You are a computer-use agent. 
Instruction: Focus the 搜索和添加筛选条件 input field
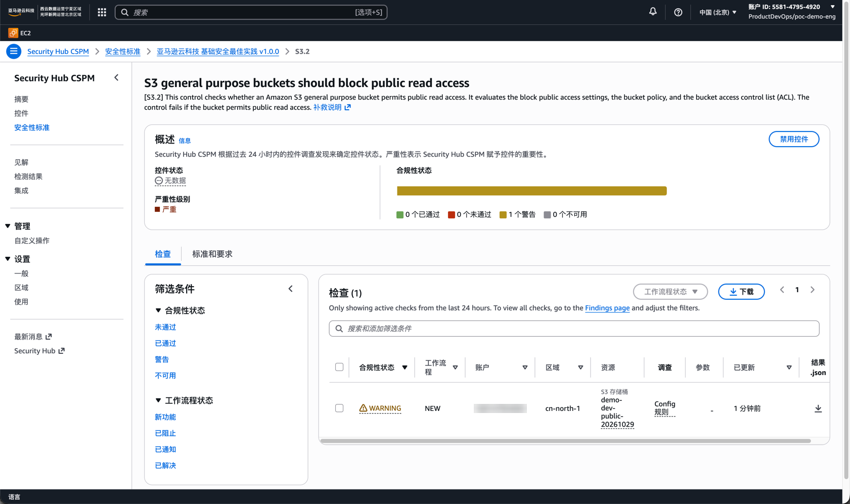pos(574,329)
